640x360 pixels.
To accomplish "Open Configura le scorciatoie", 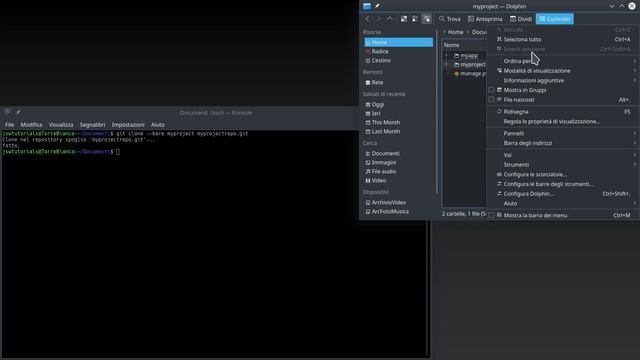I will (x=563, y=174).
